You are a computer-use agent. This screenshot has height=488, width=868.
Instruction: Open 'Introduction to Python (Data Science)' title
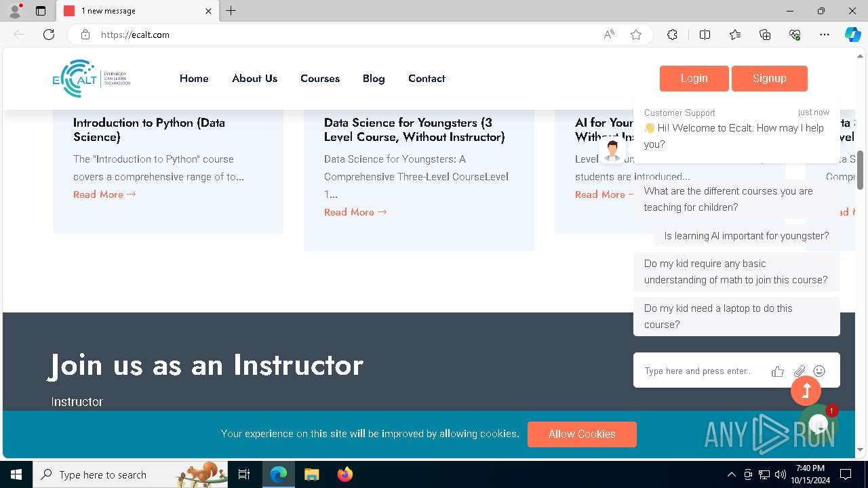pos(149,129)
